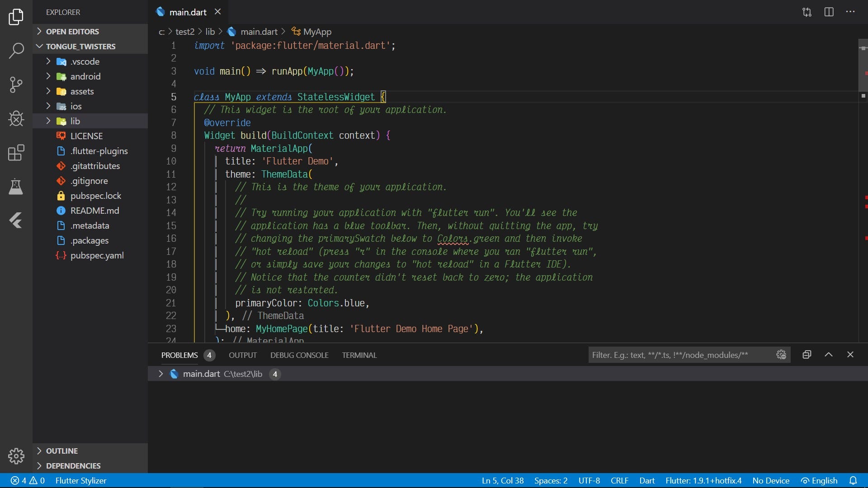Click the errors and warnings counter
The image size is (868, 488).
[x=26, y=480]
